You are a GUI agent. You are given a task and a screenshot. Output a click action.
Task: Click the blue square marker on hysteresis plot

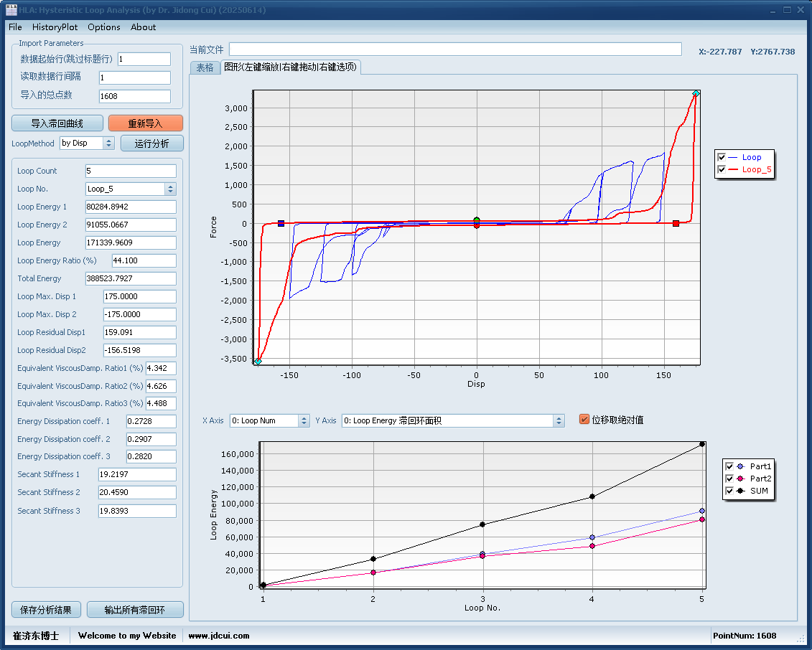tap(281, 223)
